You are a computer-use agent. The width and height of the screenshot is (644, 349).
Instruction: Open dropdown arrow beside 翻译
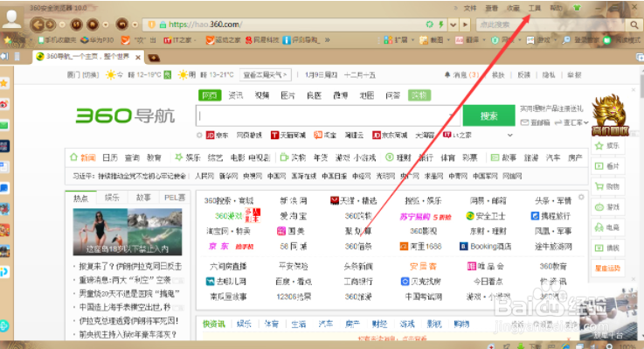(484, 40)
